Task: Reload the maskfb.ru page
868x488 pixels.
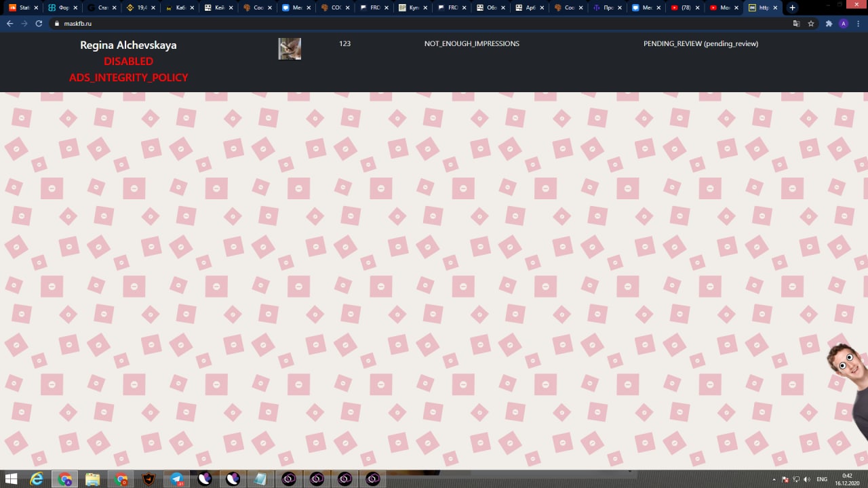Action: pos(39,23)
